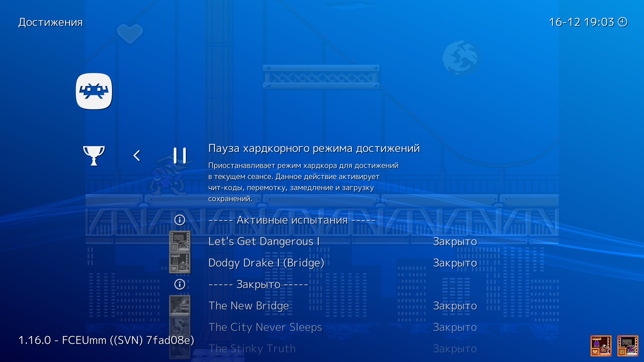The height and width of the screenshot is (362, 644).
Task: Click info icon beside 'Закрыто' header
Action: tap(180, 284)
